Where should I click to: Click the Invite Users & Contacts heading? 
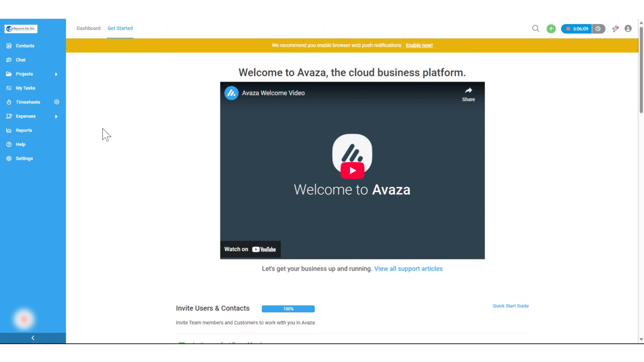point(212,308)
